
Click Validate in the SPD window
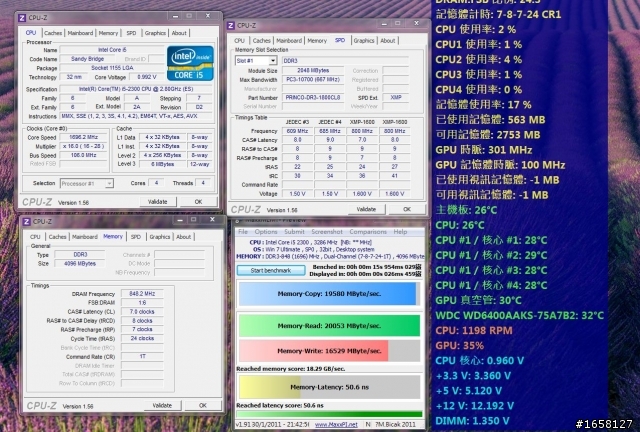point(366,209)
